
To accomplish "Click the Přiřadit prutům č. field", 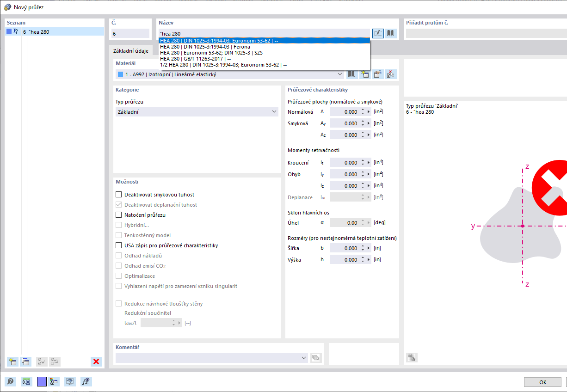I will pos(487,33).
